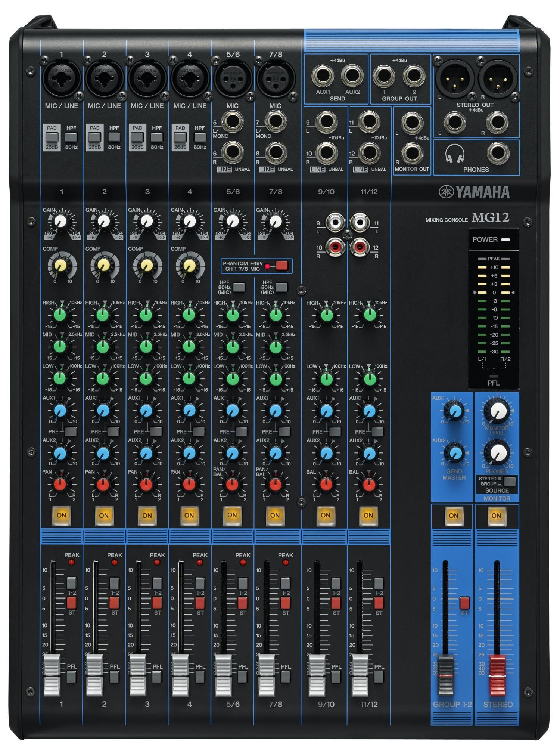Select the 1-2 group assign button on channel 5/6
The image size is (560, 752).
[243, 583]
